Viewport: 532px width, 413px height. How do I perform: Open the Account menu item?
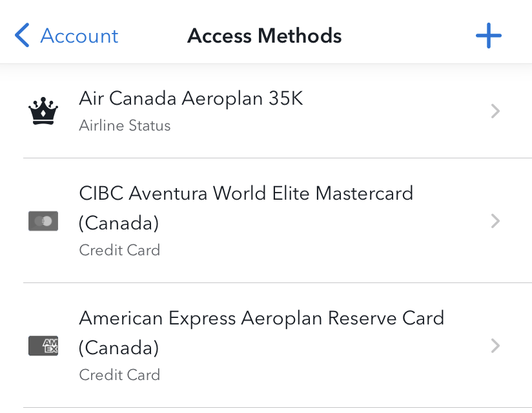79,36
